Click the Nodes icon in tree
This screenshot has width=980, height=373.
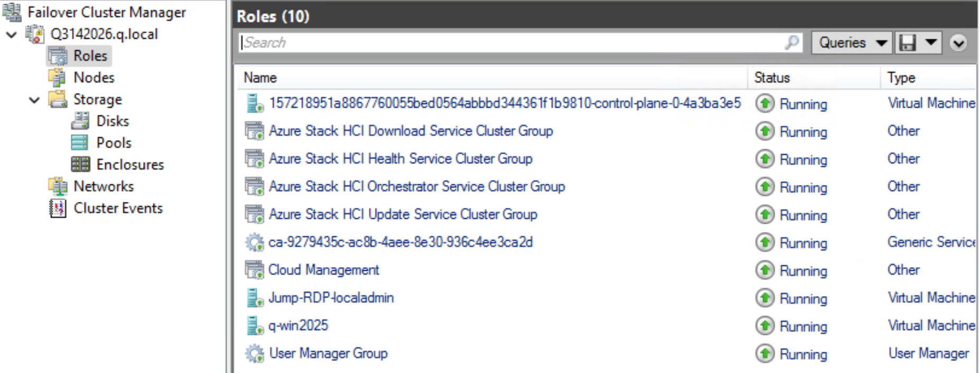[x=57, y=78]
